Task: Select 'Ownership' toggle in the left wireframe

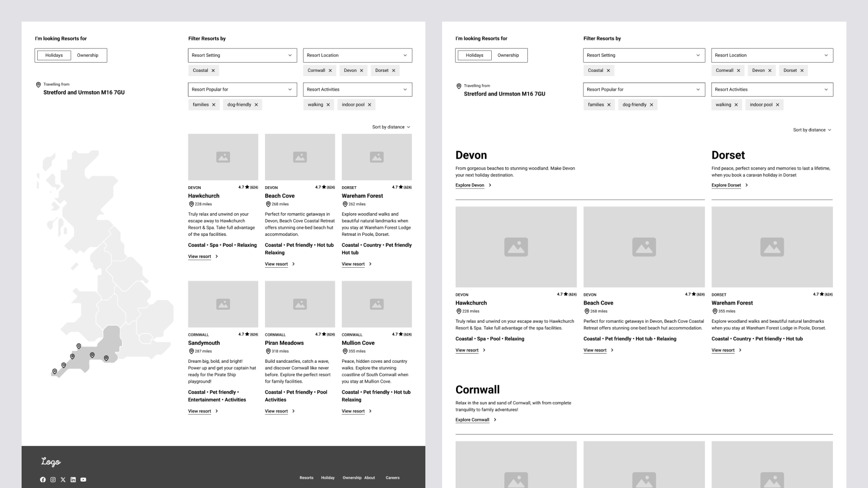Action: pos(87,55)
